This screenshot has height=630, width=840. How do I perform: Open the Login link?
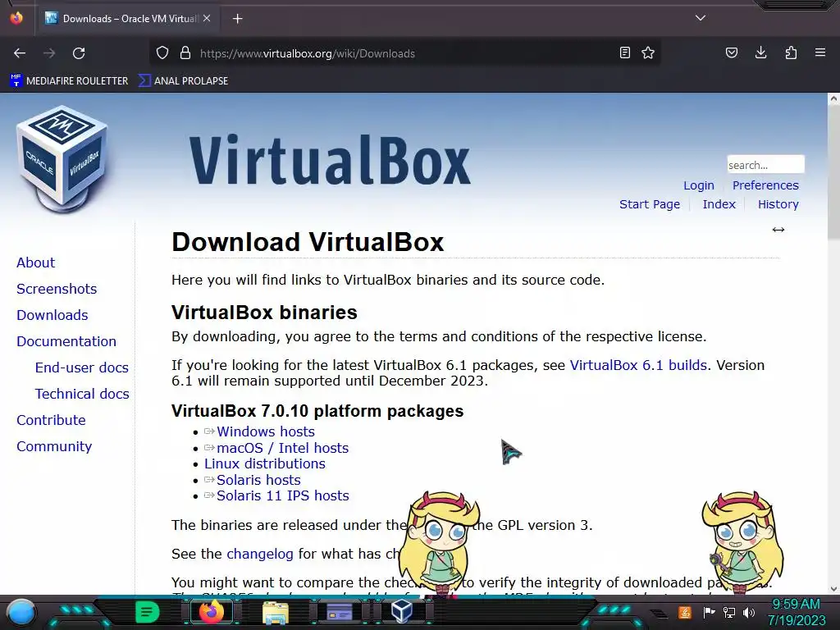click(x=699, y=185)
